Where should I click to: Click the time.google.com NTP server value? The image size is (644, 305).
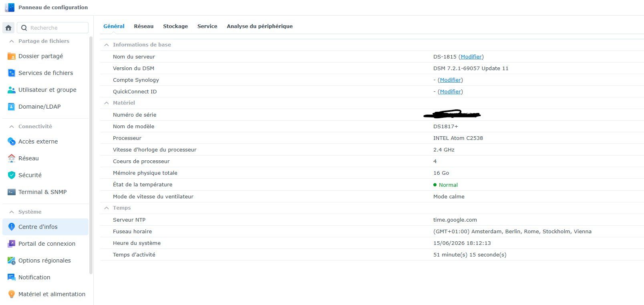(455, 220)
